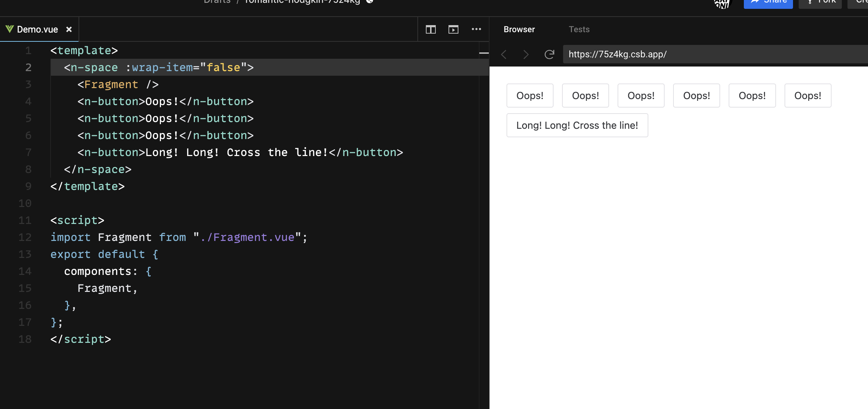Click the browser back arrow

(x=504, y=54)
